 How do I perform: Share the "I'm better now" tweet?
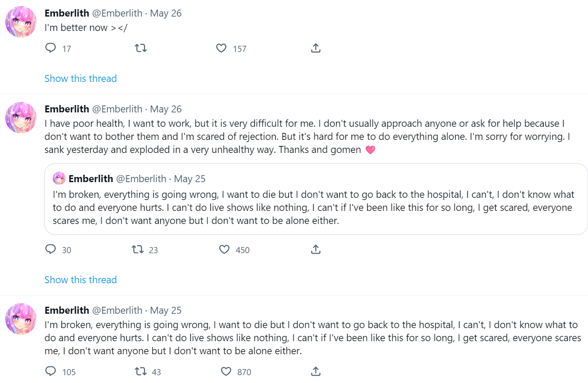(x=316, y=48)
